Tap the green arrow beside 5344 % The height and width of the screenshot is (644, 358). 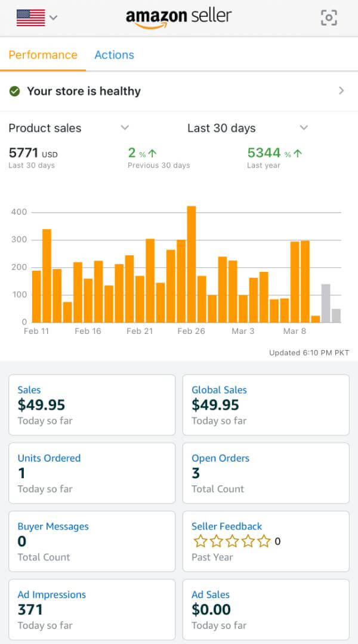298,153
